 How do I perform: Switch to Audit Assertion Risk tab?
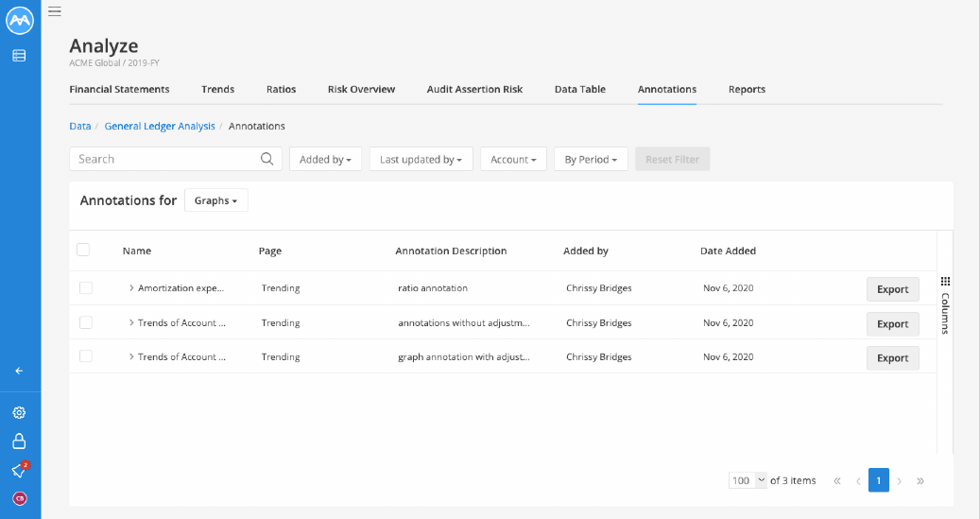click(x=475, y=90)
